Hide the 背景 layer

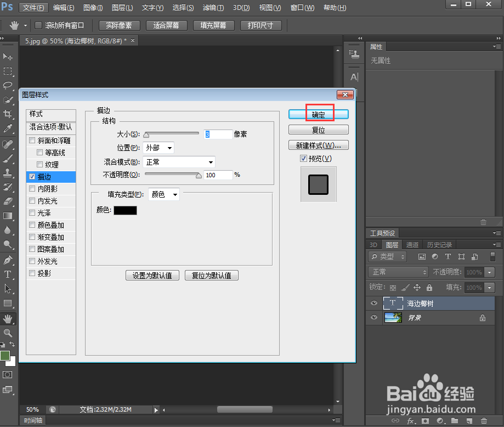pyautogui.click(x=373, y=317)
